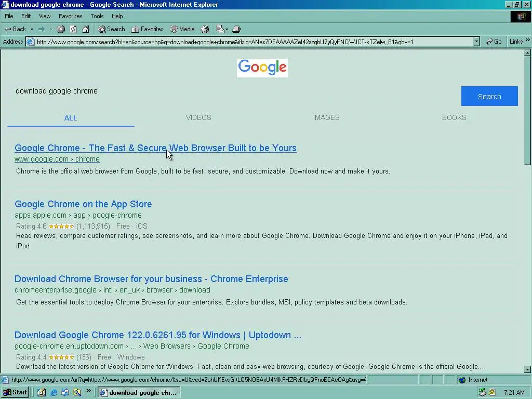
Task: Stop page loading with the Stop icon
Action: point(61,29)
